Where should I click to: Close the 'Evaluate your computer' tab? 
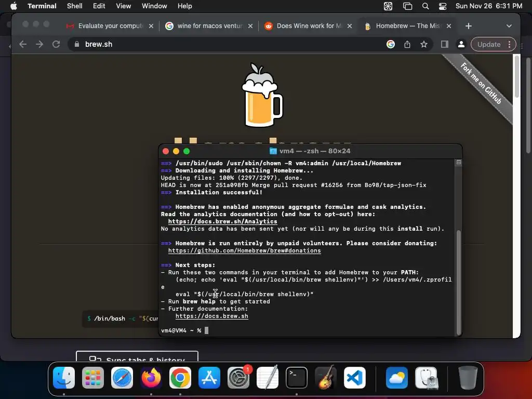point(151,26)
